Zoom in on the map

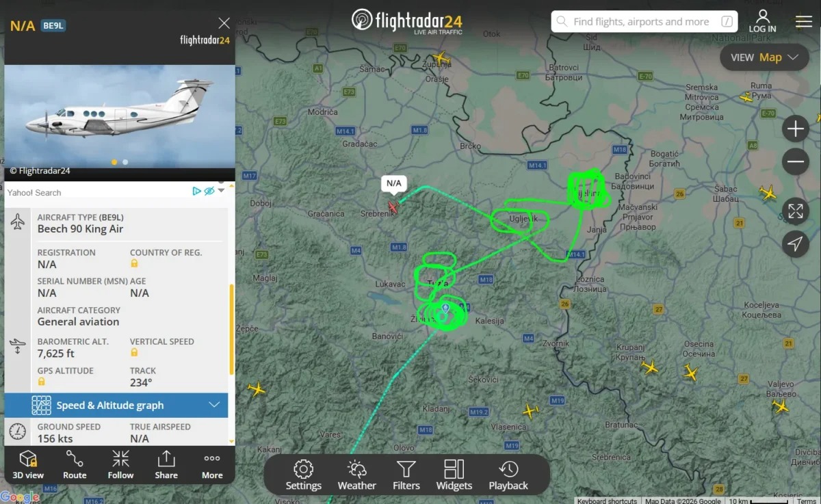click(795, 129)
